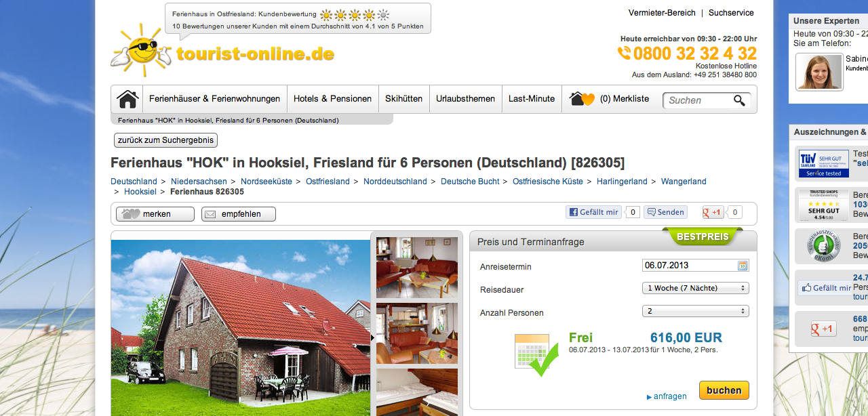Open the home page via house icon
The width and height of the screenshot is (868, 416).
click(x=127, y=99)
